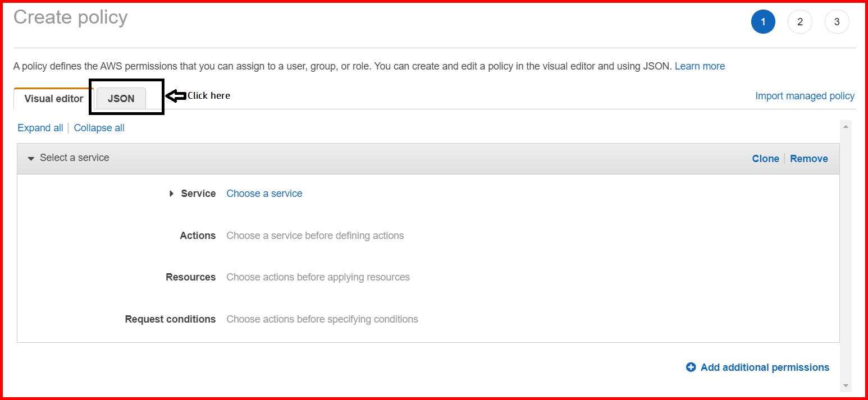
Task: Click the vertical scrollbar track
Action: 847,252
